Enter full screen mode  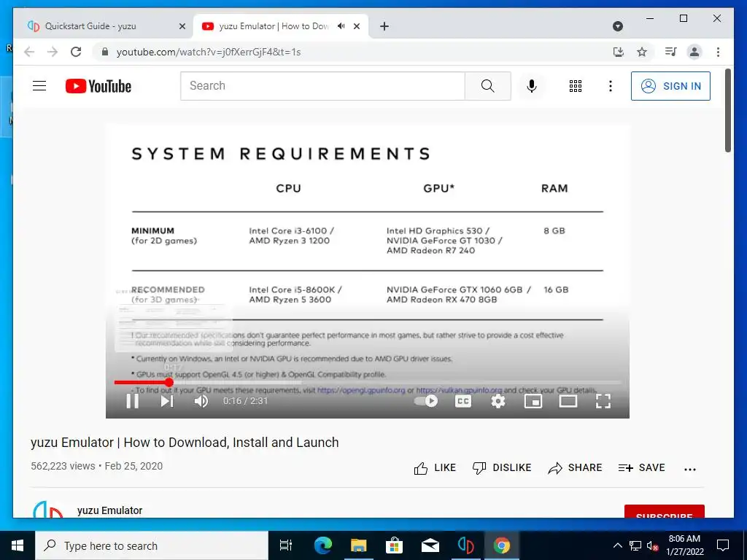[x=603, y=401]
